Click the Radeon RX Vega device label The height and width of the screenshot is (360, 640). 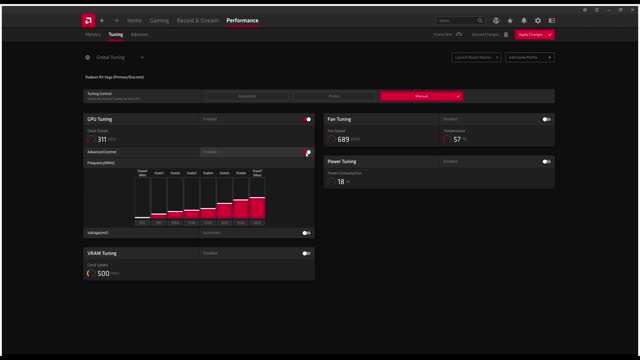114,77
